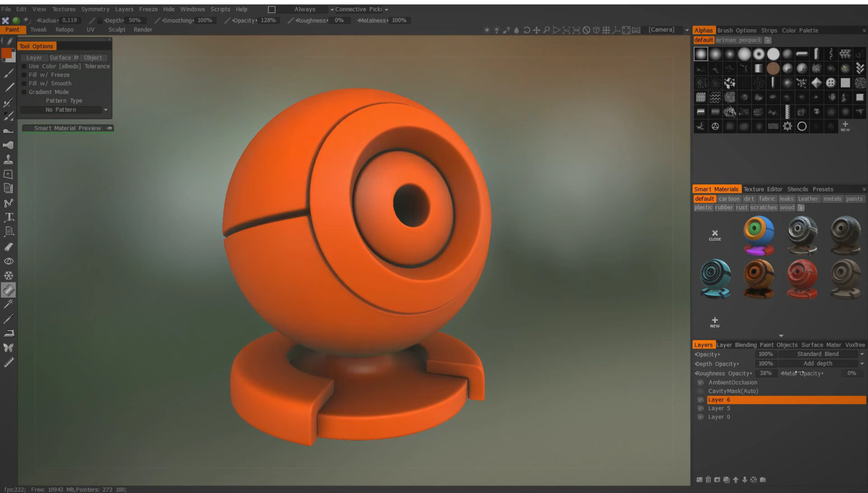Click the Symmetry menu item

pyautogui.click(x=94, y=8)
